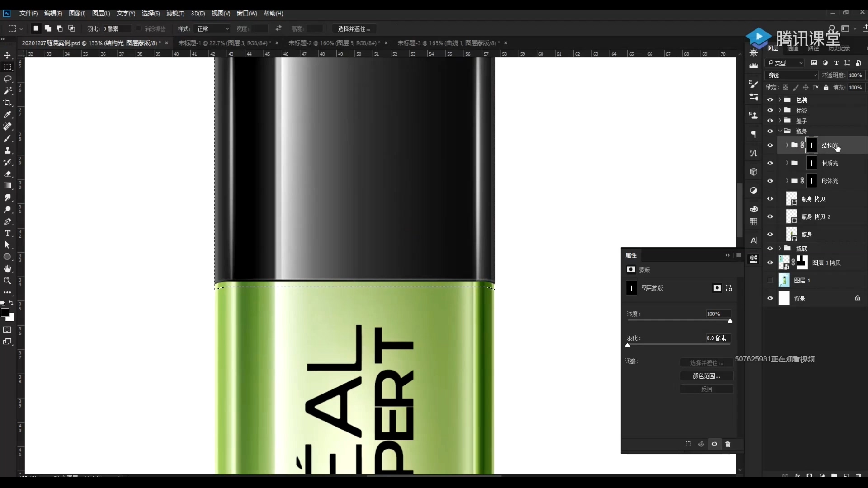
Task: Click the 浓度 density slider handle
Action: pyautogui.click(x=730, y=321)
